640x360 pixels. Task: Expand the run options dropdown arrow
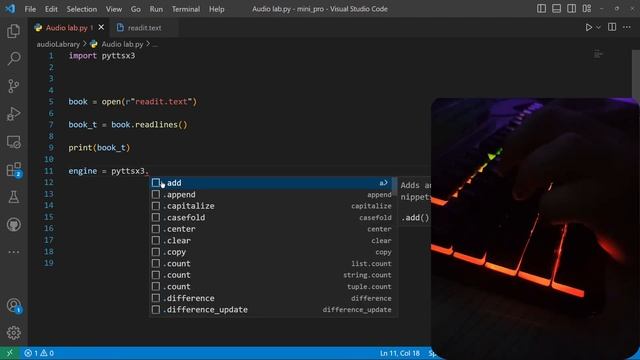(x=598, y=27)
